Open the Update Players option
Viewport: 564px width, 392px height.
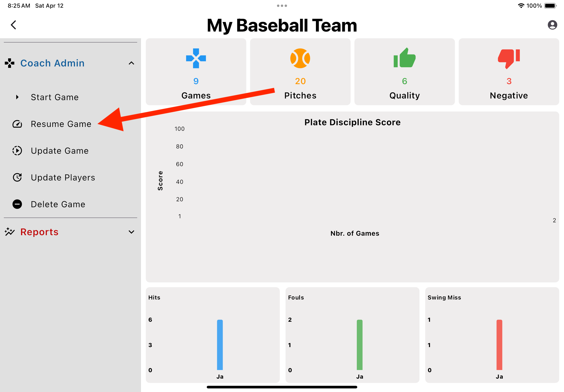coord(63,177)
